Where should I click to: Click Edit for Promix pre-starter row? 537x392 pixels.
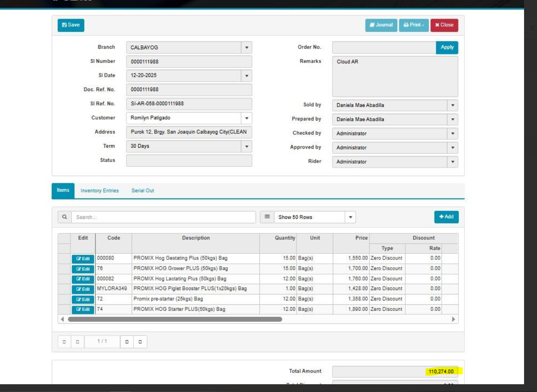click(83, 299)
